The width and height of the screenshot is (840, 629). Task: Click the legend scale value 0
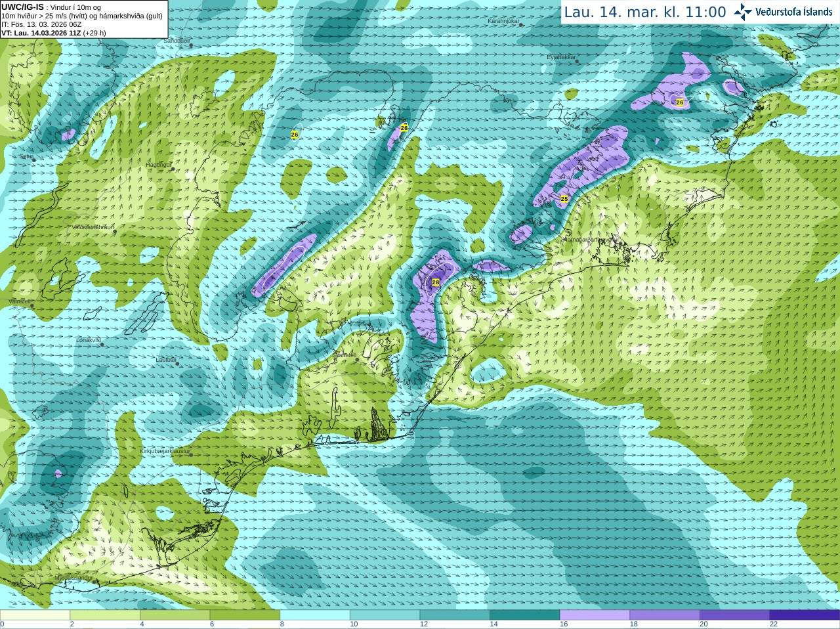(x=2, y=624)
